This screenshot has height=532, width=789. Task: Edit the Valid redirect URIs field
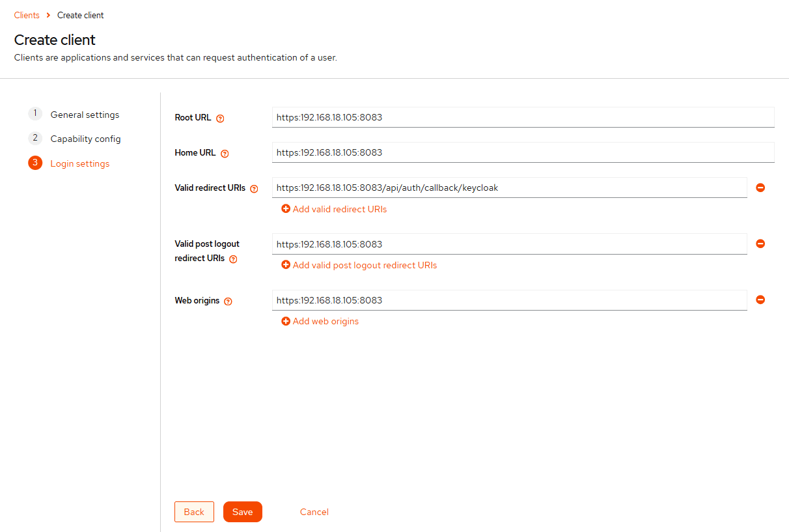510,188
